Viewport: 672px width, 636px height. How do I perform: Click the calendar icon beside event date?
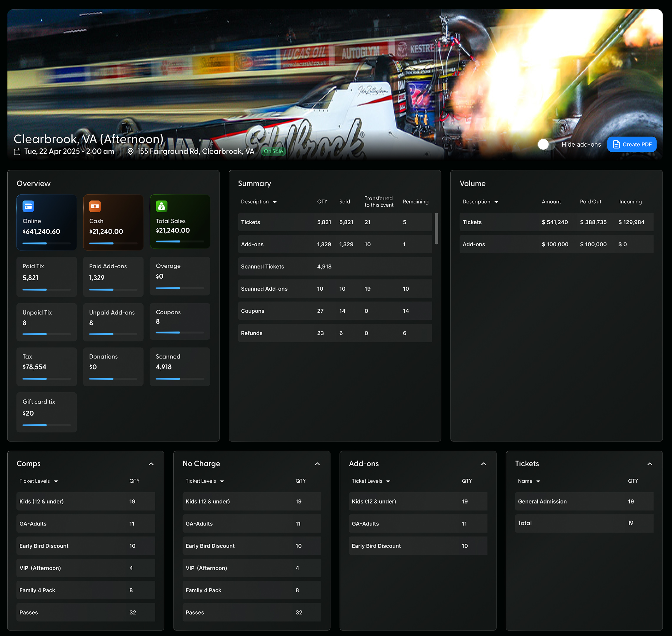pyautogui.click(x=17, y=152)
